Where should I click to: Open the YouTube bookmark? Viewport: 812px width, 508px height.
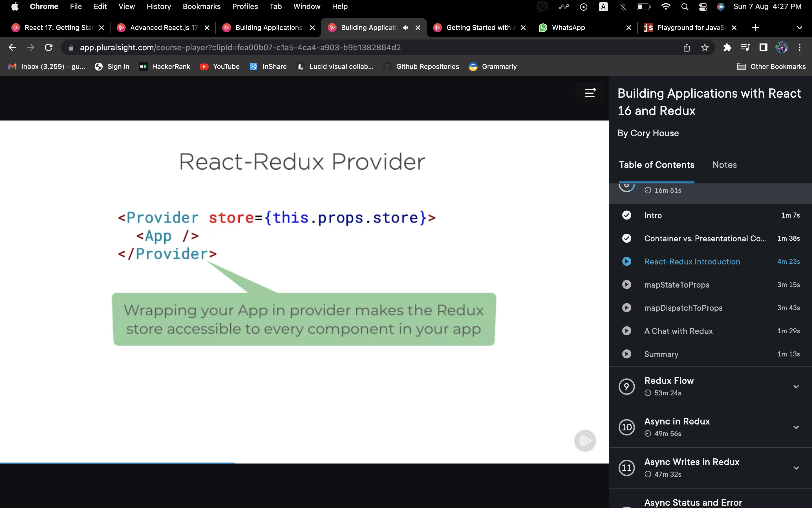point(219,67)
